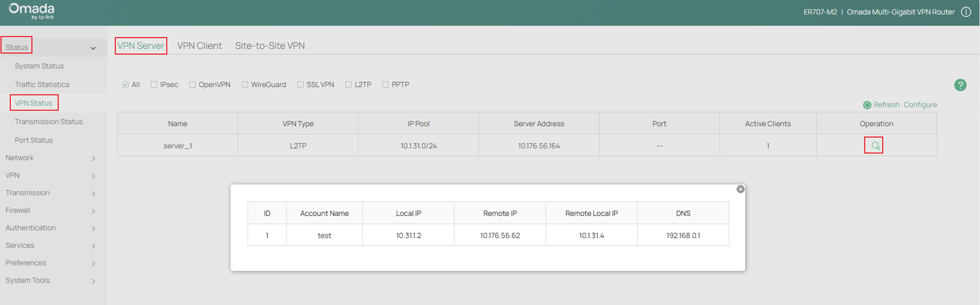
Task: Click the Status menu label
Action: (x=17, y=47)
